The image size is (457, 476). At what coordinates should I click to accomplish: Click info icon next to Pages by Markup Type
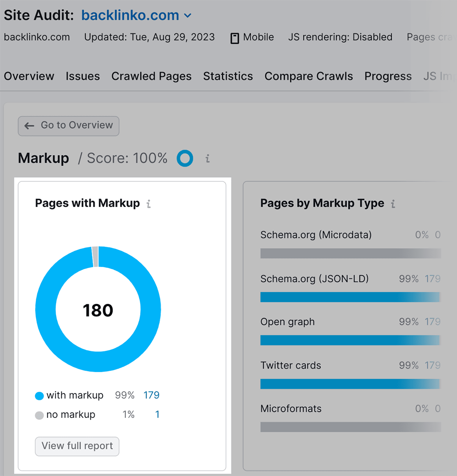393,204
